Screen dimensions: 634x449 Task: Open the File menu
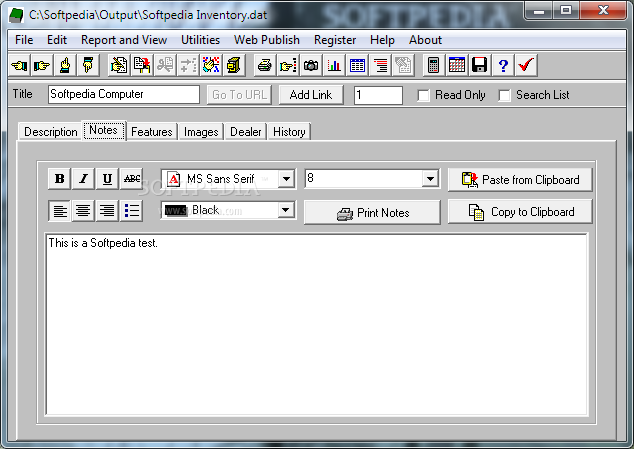coord(24,40)
